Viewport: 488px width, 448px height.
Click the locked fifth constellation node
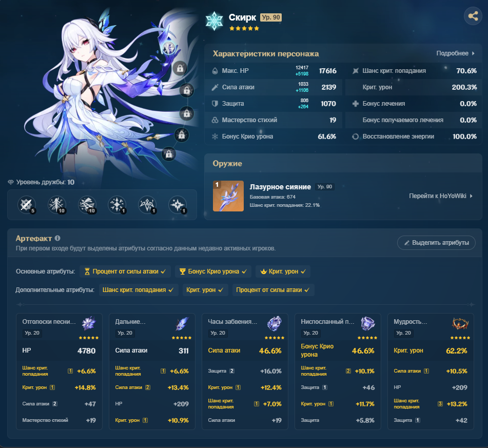(x=182, y=135)
